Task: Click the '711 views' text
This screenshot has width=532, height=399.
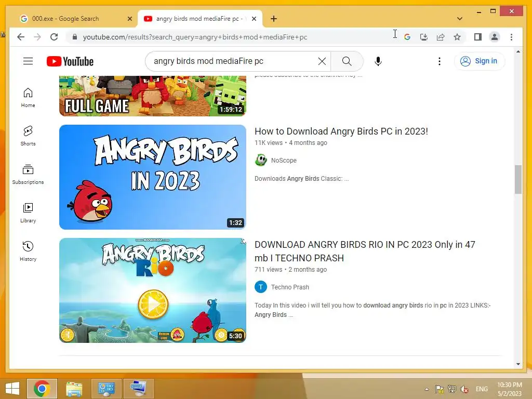Action: coord(269,270)
